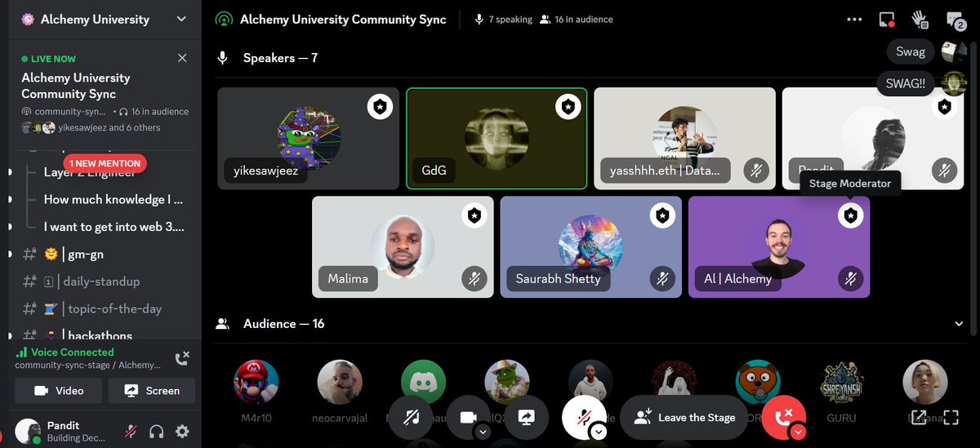Click neocarvajal avatar in audience
This screenshot has height=448, width=980.
pos(340,383)
